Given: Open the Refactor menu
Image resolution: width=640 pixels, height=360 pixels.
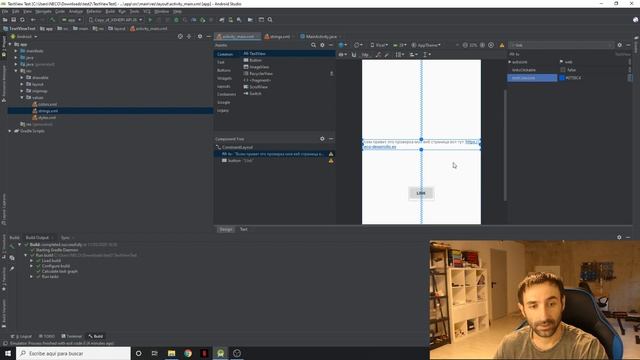Looking at the screenshot, I should click(93, 11).
